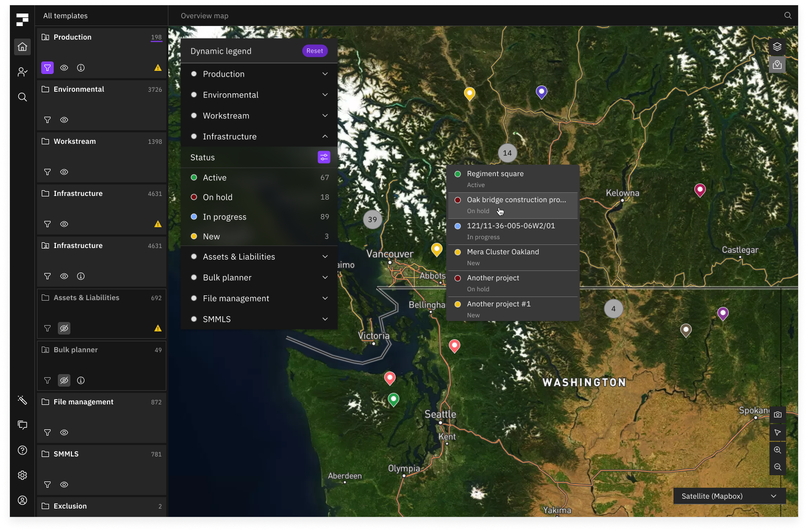Screen dimensions: 808x532
Task: Zoom in using the map magnifier plus
Action: 777,450
